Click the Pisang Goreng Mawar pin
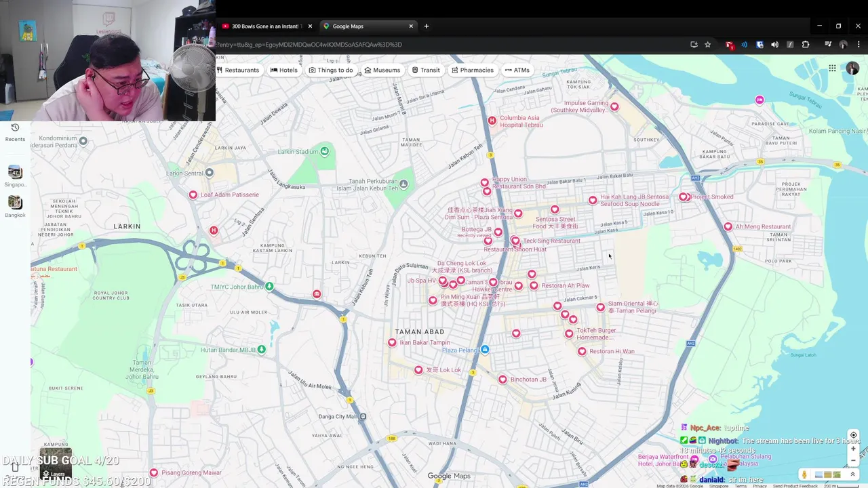The width and height of the screenshot is (868, 488). [x=154, y=473]
